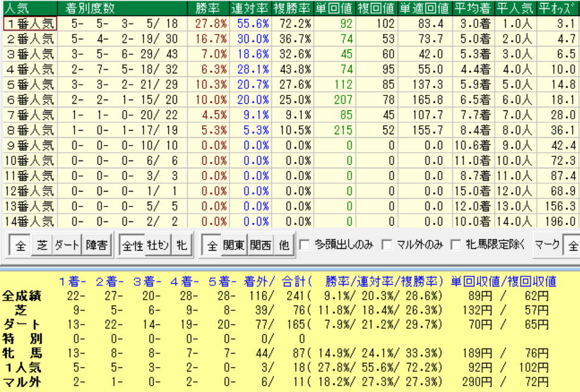Select the 9番人気 row
The width and height of the screenshot is (580, 392).
point(290,145)
